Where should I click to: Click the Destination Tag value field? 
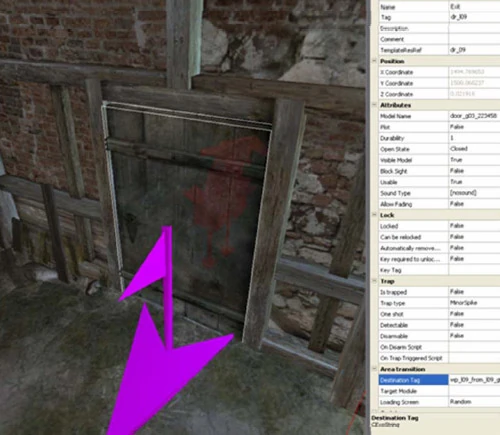click(x=474, y=380)
